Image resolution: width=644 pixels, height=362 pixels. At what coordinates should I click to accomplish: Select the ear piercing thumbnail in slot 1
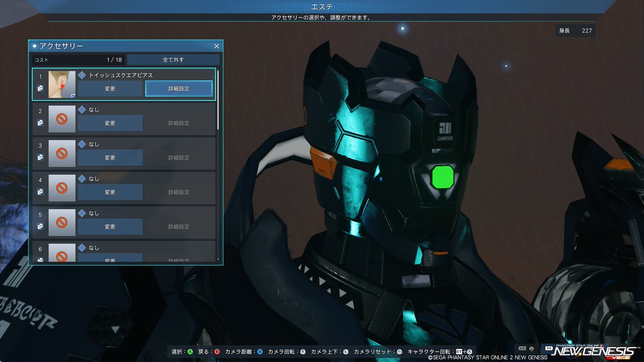[x=62, y=84]
